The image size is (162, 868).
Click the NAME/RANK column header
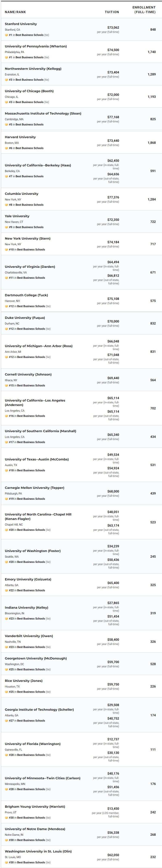point(15,12)
